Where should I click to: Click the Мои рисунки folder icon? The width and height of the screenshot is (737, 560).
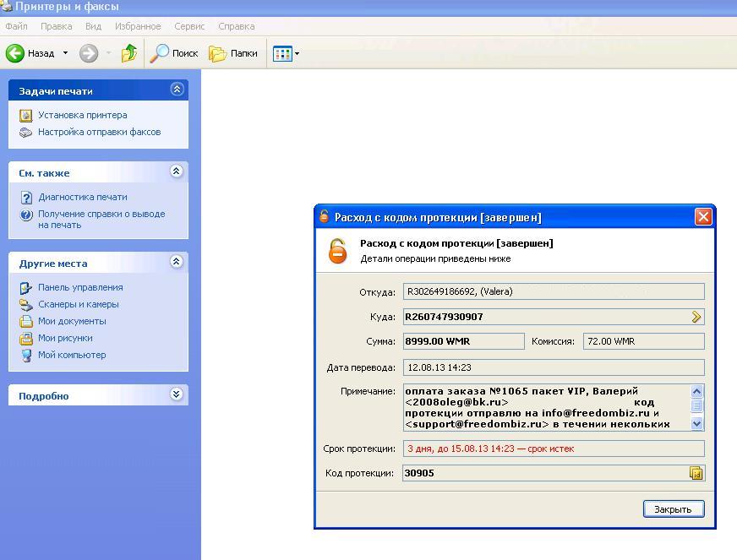tap(26, 338)
